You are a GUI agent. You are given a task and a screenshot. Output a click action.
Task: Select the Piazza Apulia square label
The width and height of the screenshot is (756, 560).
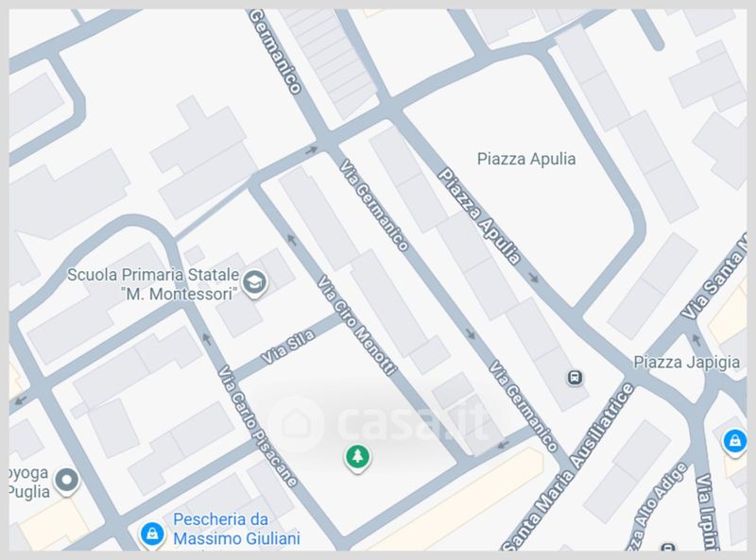click(526, 159)
